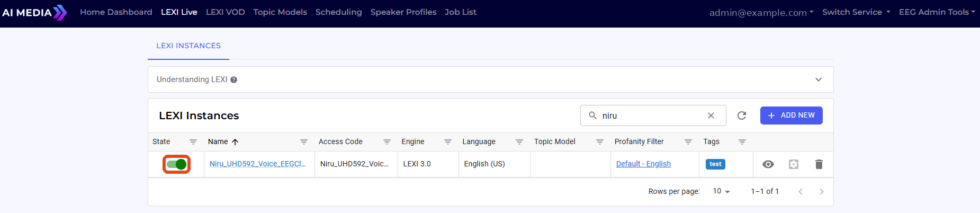This screenshot has width=980, height=213.
Task: Open the Job List page
Action: pyautogui.click(x=461, y=12)
